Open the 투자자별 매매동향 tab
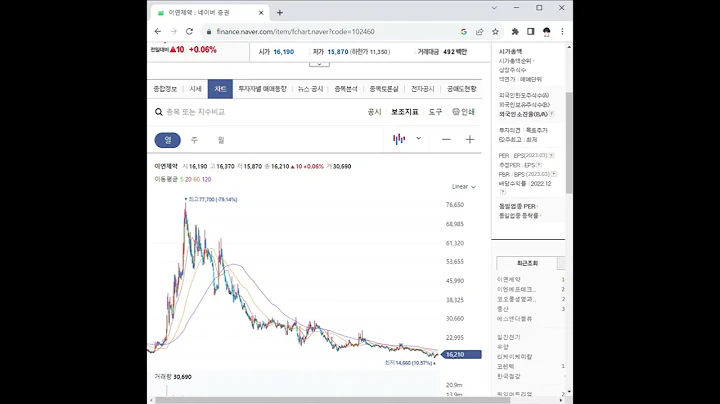Screen dimensions: 720x404 pyautogui.click(x=262, y=89)
